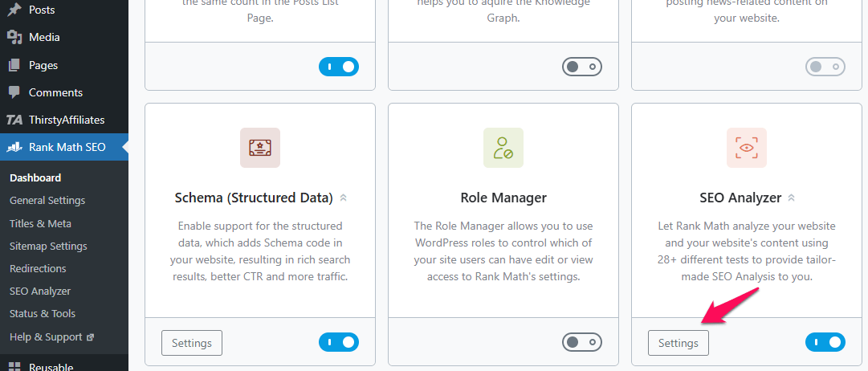Expand the chevron next to SEO Analyzer title
This screenshot has width=868, height=371.
pos(792,198)
